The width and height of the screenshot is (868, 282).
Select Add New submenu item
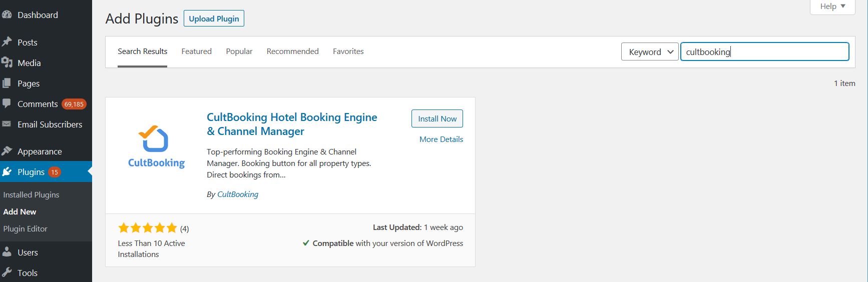click(x=20, y=211)
